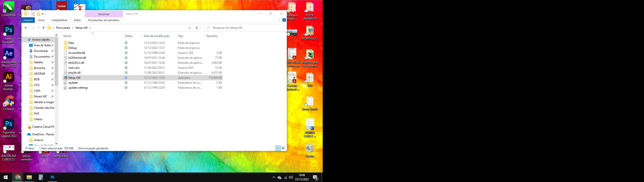Open the blue Help question mark
Image resolution: width=644 pixels, height=182 pixels.
[x=284, y=20]
